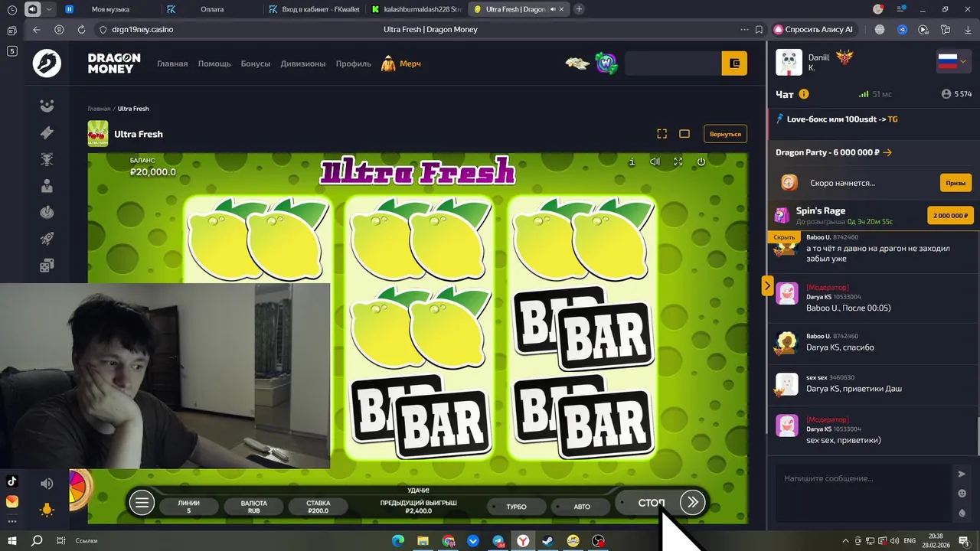Open the Профиль nav item
Viewport: 980px width, 551px height.
[x=354, y=64]
